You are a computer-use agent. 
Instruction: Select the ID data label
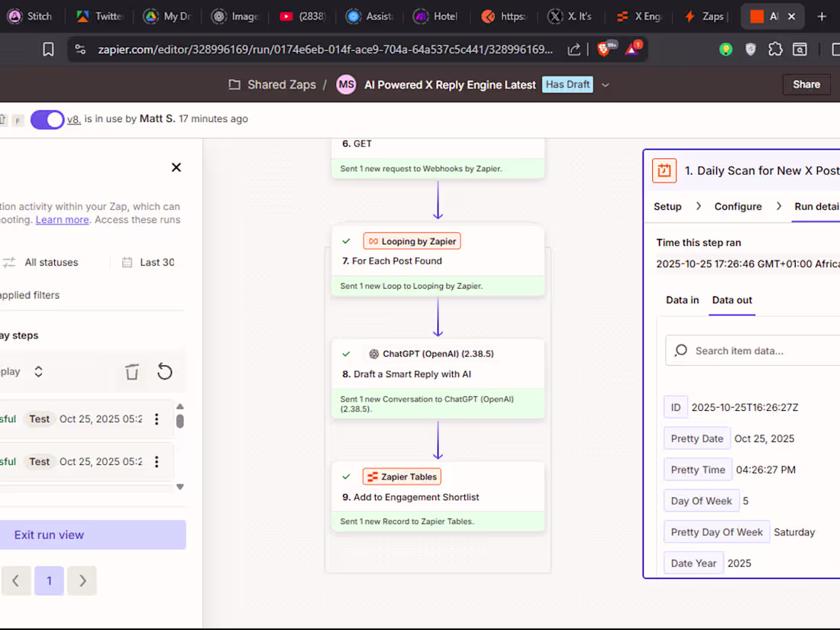(676, 408)
